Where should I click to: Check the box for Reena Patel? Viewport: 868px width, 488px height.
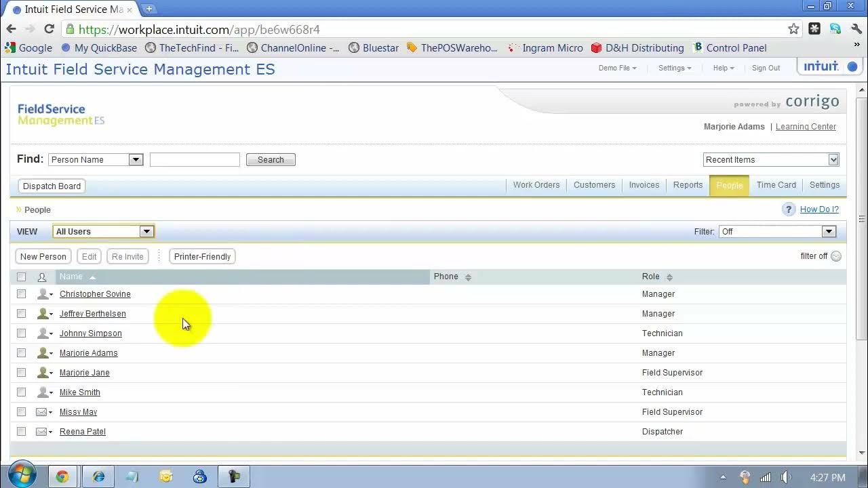pyautogui.click(x=21, y=432)
